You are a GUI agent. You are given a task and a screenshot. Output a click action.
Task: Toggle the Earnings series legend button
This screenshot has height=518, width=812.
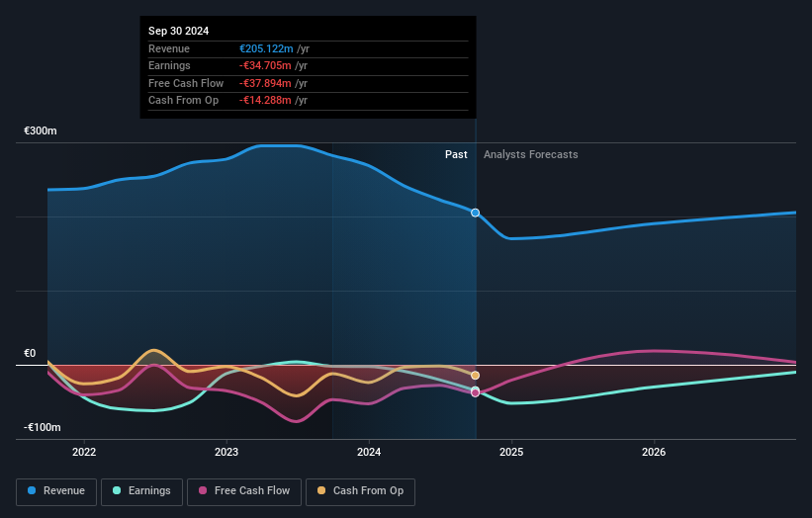click(141, 491)
